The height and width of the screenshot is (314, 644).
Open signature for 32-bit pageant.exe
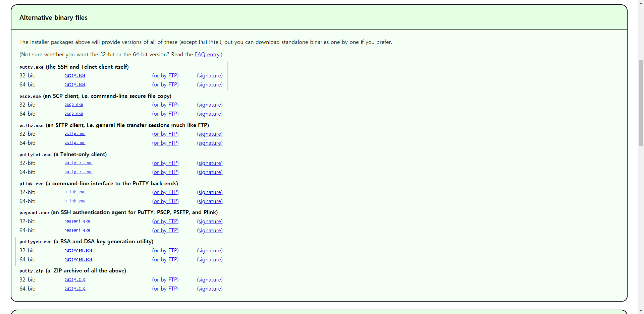pyautogui.click(x=210, y=221)
